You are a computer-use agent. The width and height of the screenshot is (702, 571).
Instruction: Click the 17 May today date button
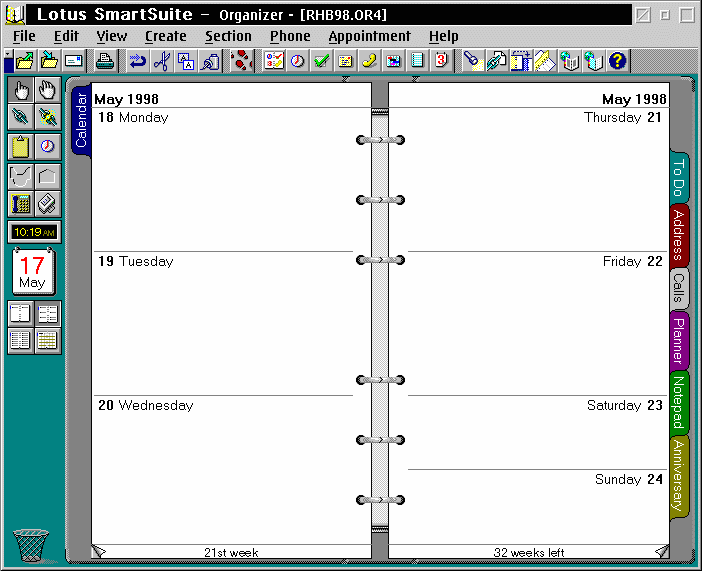(x=32, y=272)
